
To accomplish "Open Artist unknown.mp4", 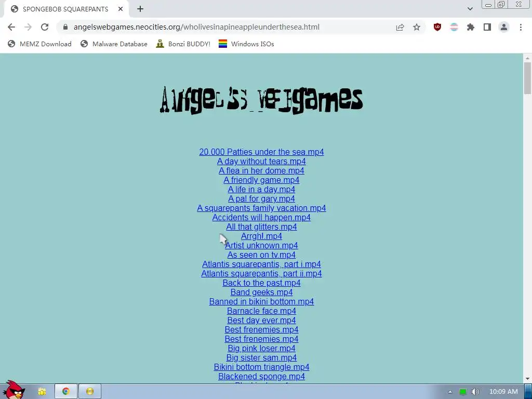I will tap(261, 245).
